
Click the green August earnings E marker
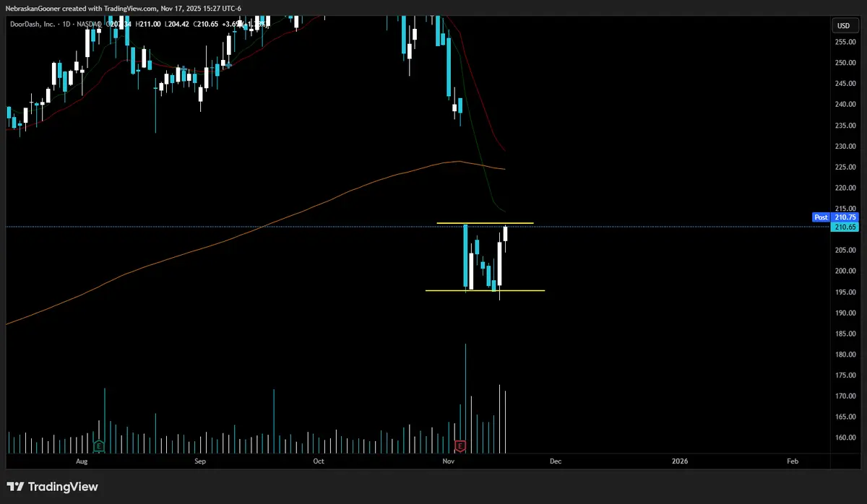click(x=99, y=445)
